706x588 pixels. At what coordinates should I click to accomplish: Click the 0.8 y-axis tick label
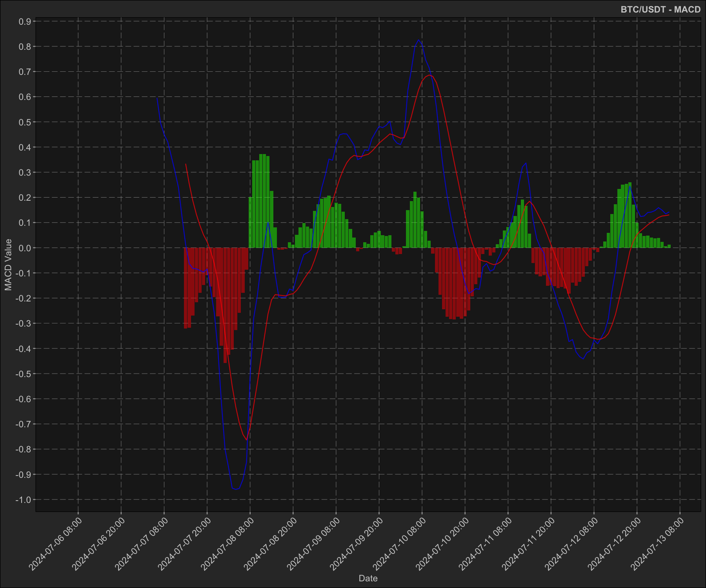click(25, 47)
